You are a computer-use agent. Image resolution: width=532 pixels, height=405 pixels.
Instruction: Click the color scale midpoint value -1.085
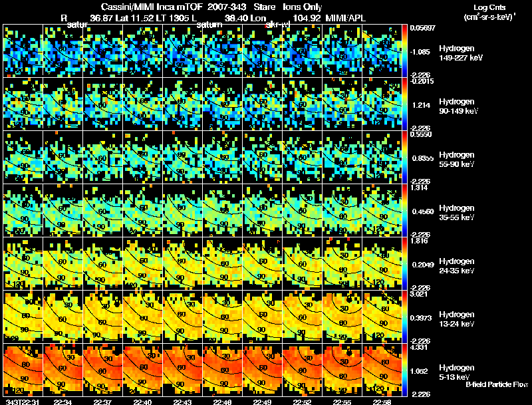tap(421, 52)
